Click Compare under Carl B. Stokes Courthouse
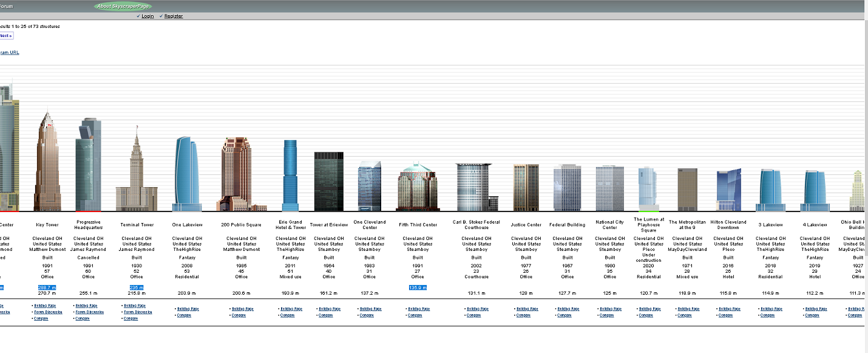Viewport: 868px width, 353px height. (x=474, y=315)
